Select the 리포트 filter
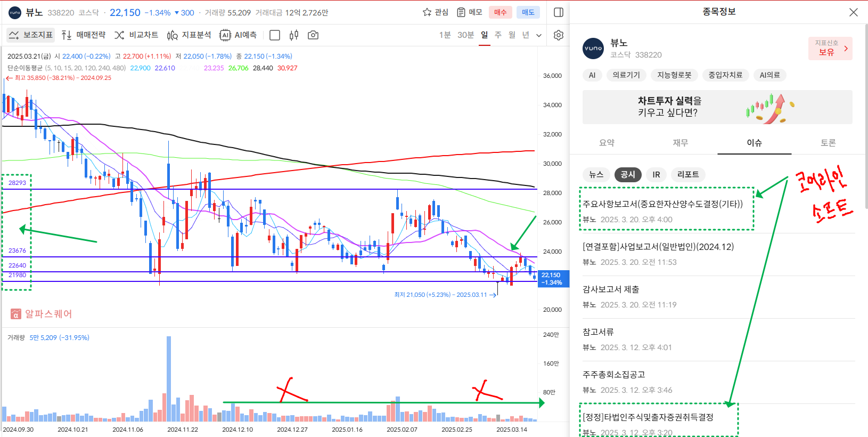Viewport: 868px width, 437px height. click(688, 174)
